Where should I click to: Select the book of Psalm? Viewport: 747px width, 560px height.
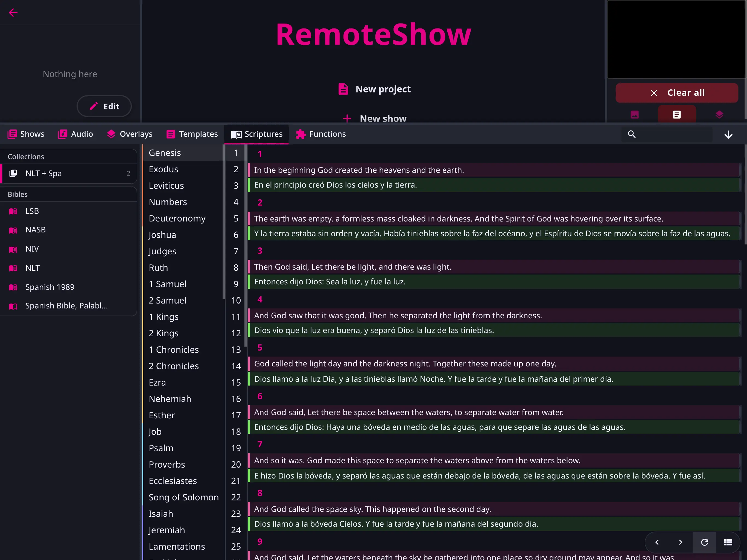coord(161,448)
